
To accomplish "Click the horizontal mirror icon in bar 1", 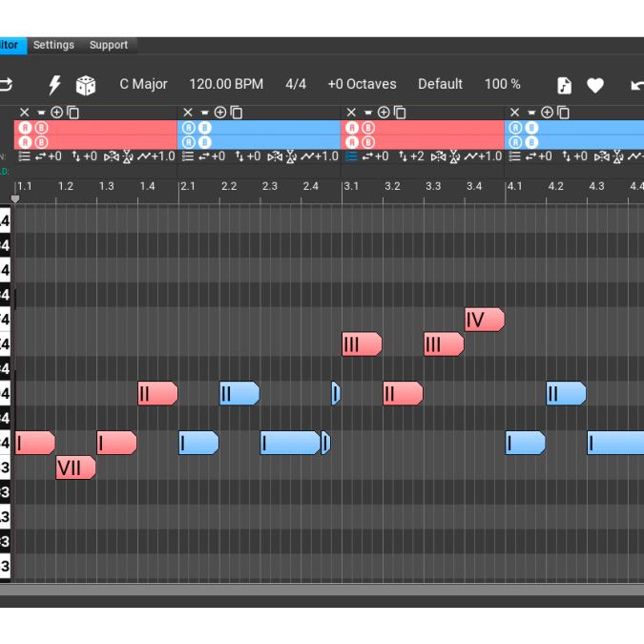I will coord(112,156).
